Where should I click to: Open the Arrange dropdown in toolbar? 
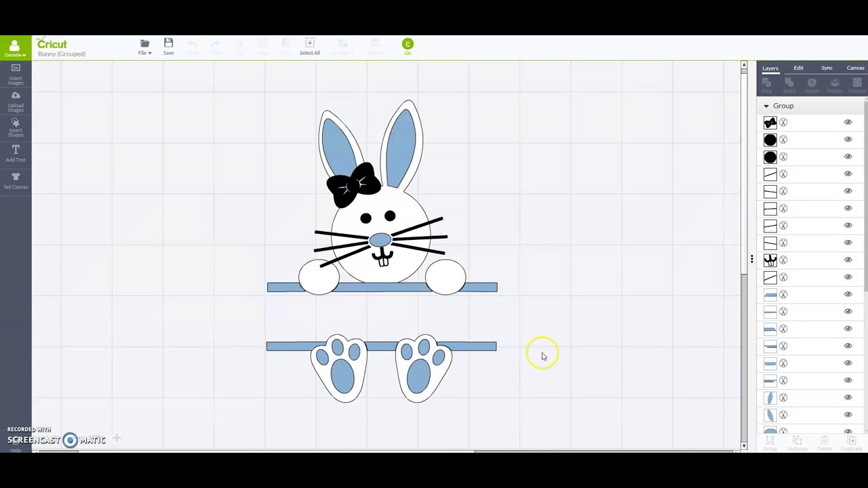(342, 47)
